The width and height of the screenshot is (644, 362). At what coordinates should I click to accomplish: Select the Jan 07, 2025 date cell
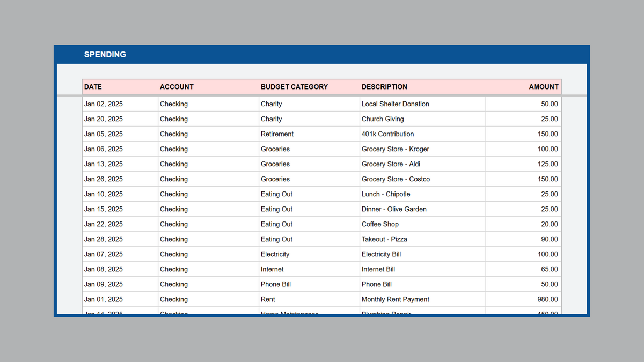120,254
